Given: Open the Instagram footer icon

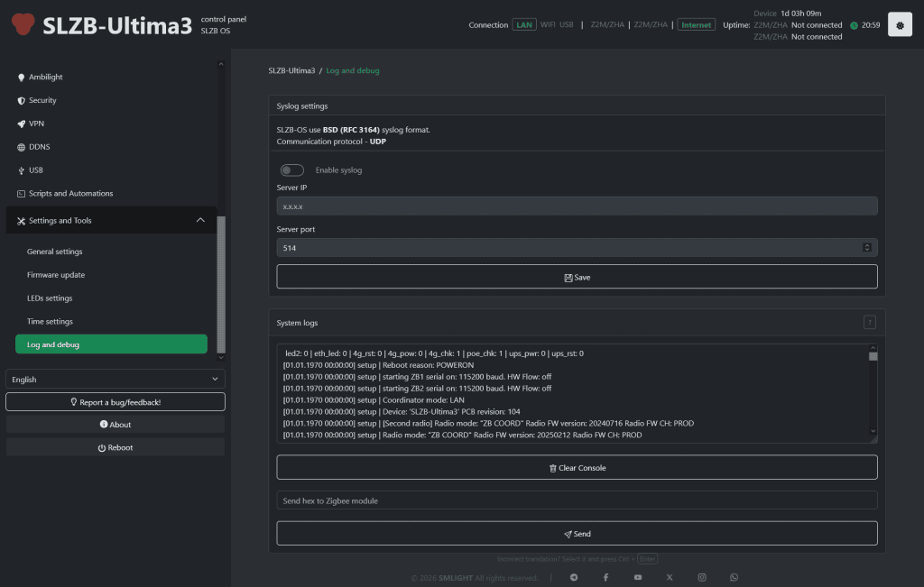Looking at the screenshot, I should pos(702,577).
